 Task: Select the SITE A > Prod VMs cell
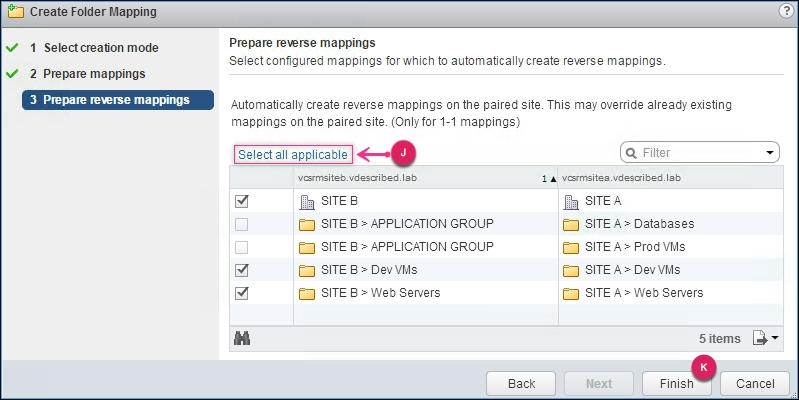coord(671,247)
